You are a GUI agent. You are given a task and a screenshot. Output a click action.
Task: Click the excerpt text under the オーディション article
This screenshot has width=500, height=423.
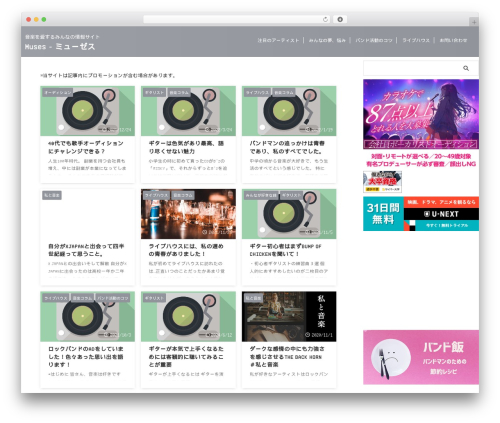87,165
